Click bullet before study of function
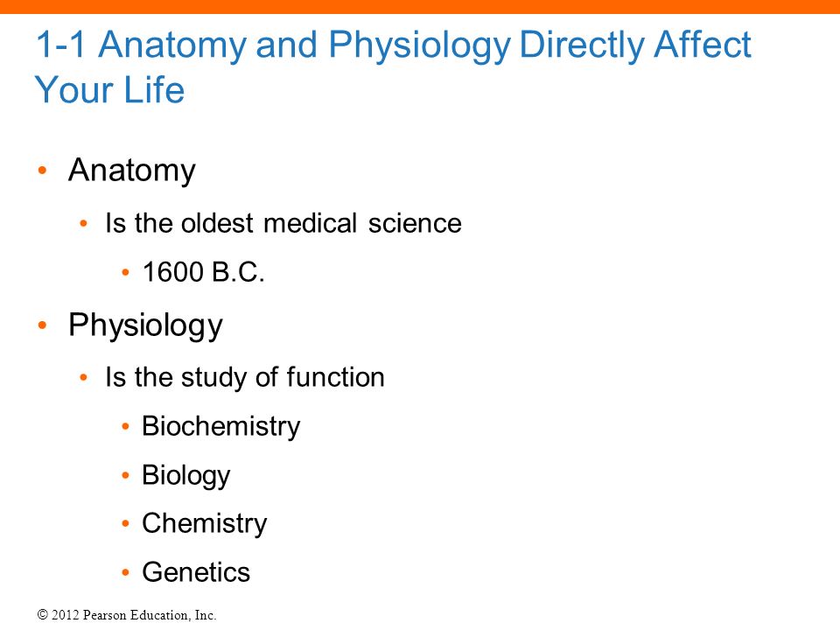This screenshot has width=840, height=630. tap(84, 378)
